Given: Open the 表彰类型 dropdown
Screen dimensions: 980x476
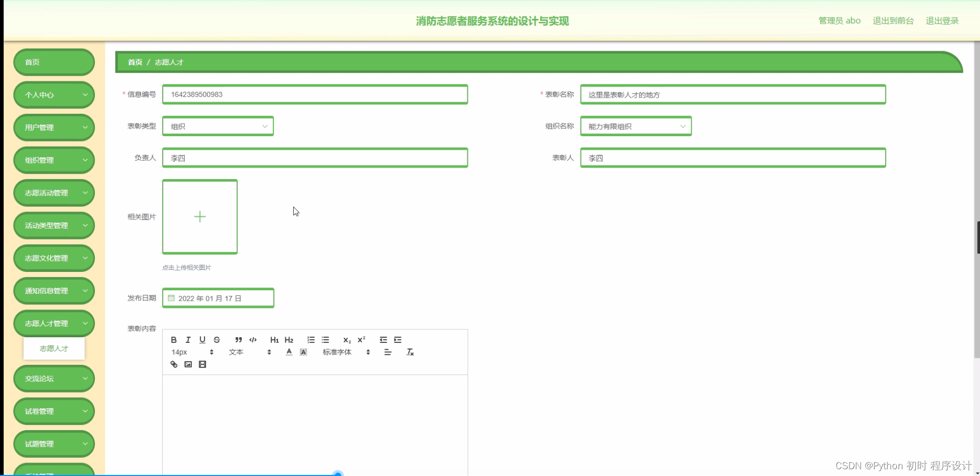Looking at the screenshot, I should [218, 126].
